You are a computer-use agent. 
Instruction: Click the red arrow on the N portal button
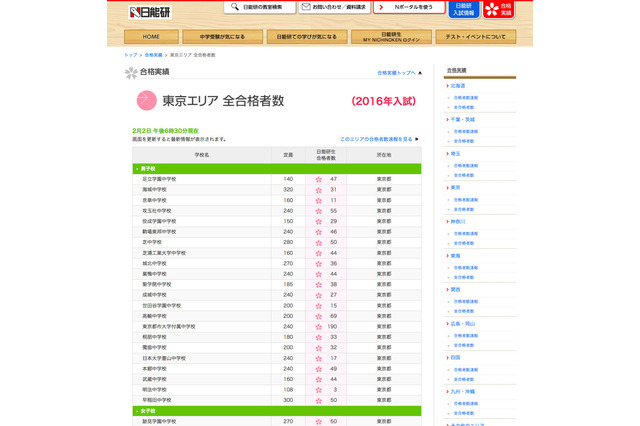(x=381, y=7)
